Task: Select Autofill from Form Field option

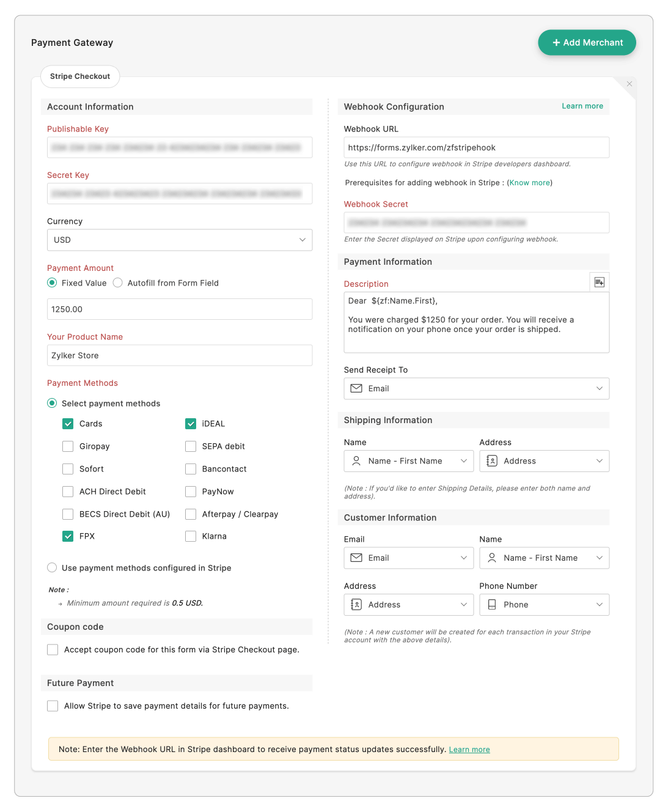Action: coord(118,283)
